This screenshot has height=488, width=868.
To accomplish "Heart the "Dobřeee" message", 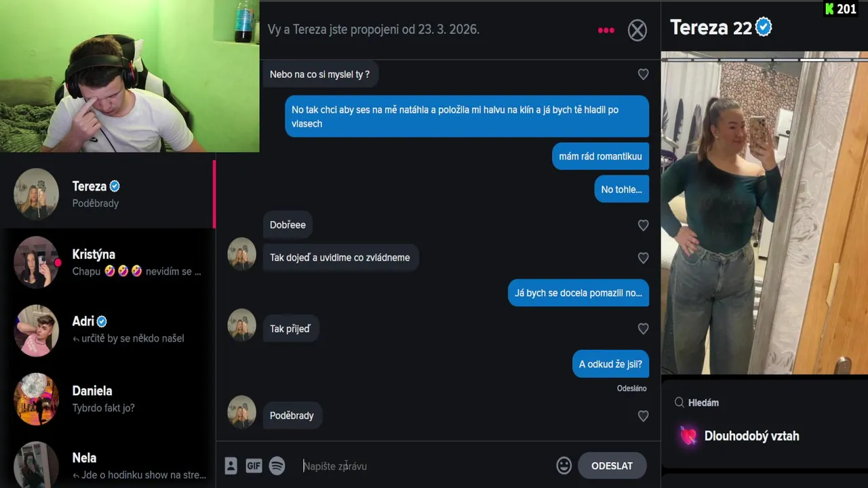I will pyautogui.click(x=643, y=225).
